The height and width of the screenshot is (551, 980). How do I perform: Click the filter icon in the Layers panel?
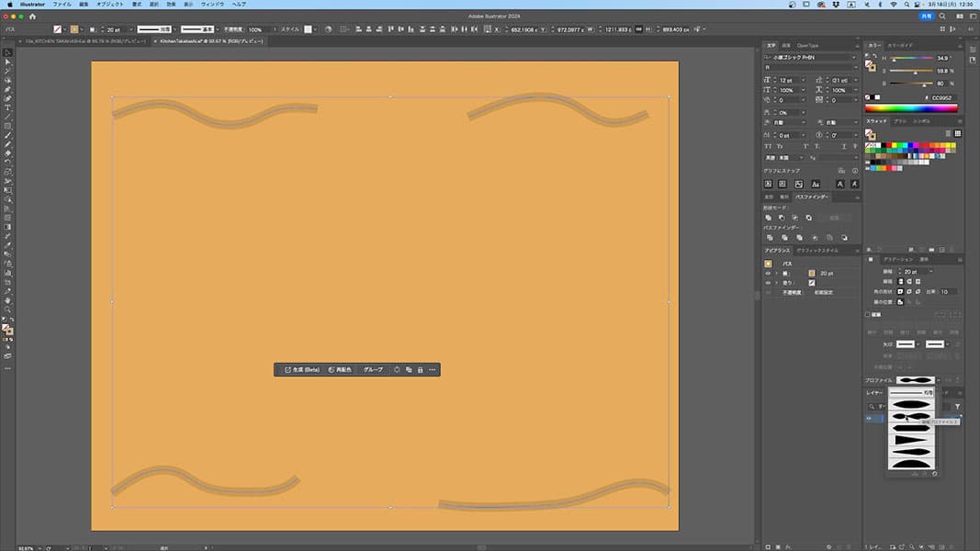point(958,406)
